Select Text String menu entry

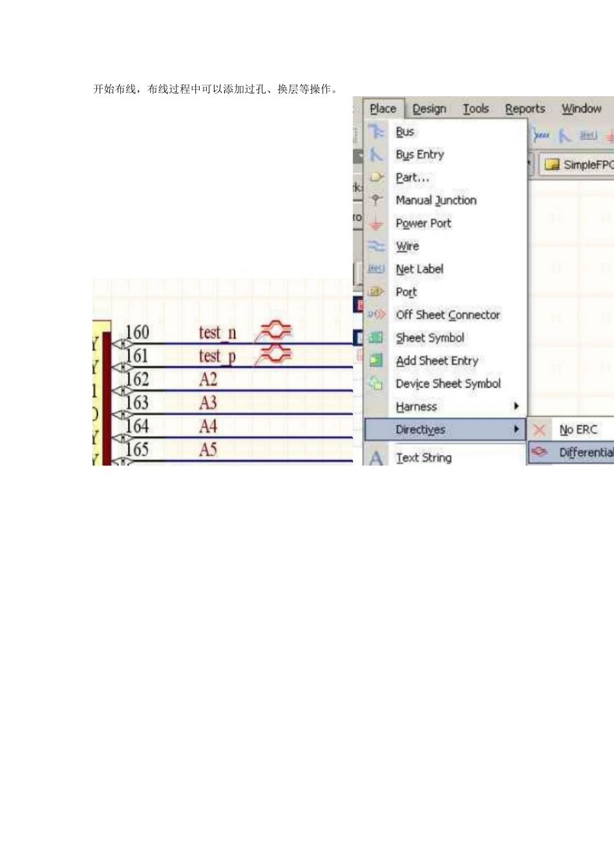(446, 457)
